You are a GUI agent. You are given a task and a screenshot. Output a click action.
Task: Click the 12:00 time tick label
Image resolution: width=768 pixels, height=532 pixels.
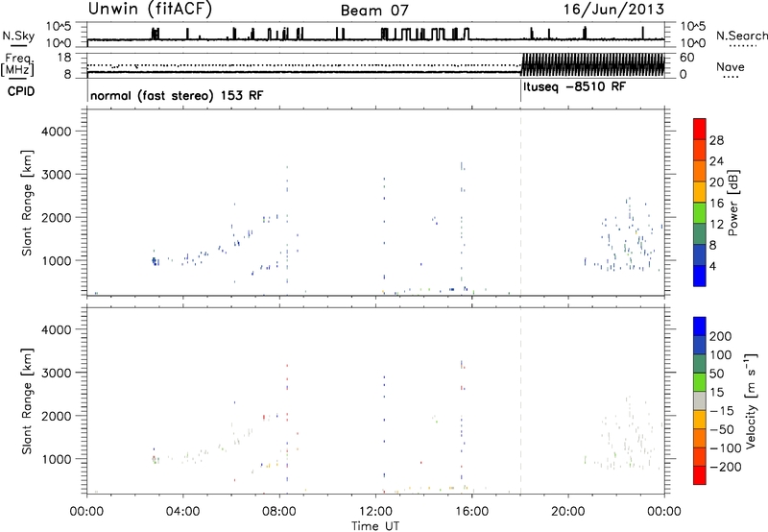coord(375,512)
